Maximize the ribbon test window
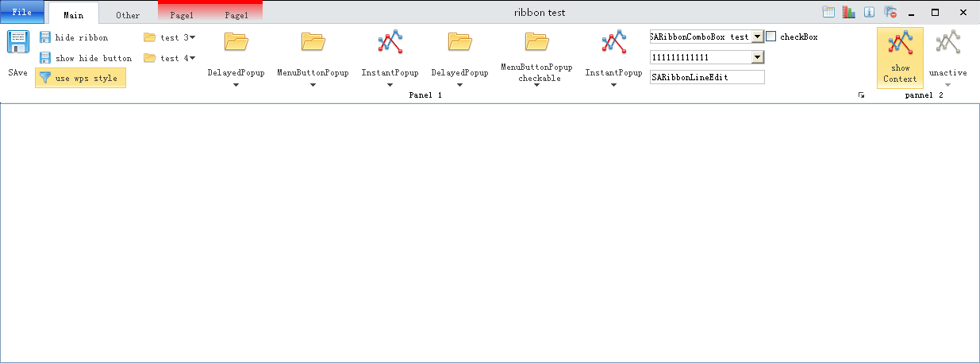980x363 pixels. [935, 13]
